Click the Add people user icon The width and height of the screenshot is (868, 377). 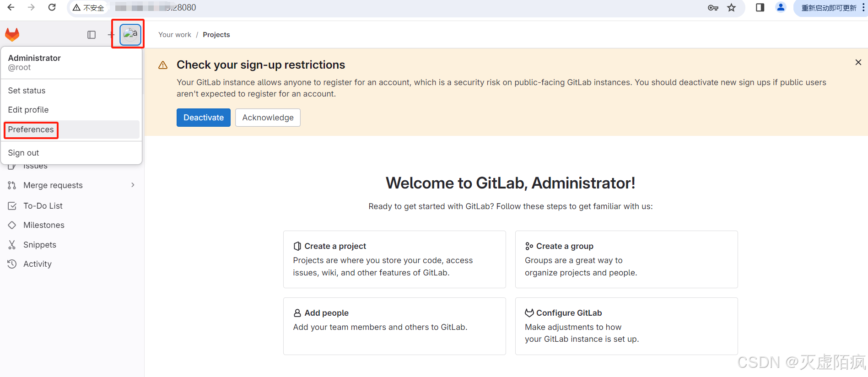[x=297, y=313]
